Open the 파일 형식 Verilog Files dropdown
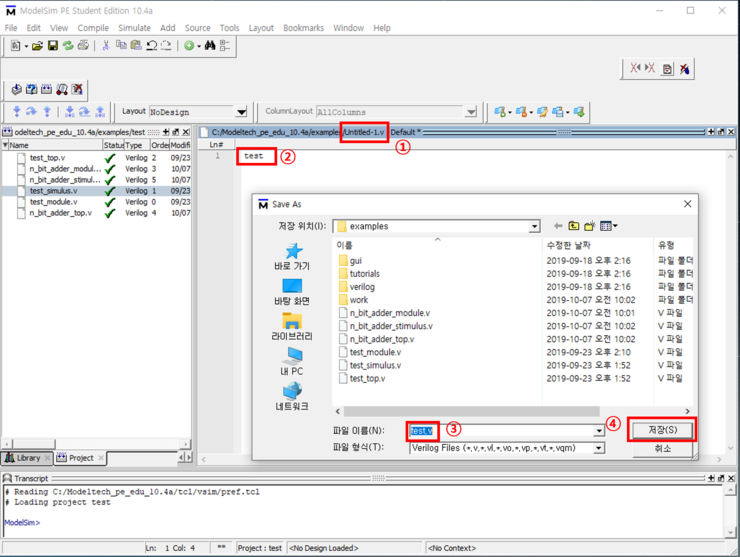The width and height of the screenshot is (740, 557). click(599, 448)
